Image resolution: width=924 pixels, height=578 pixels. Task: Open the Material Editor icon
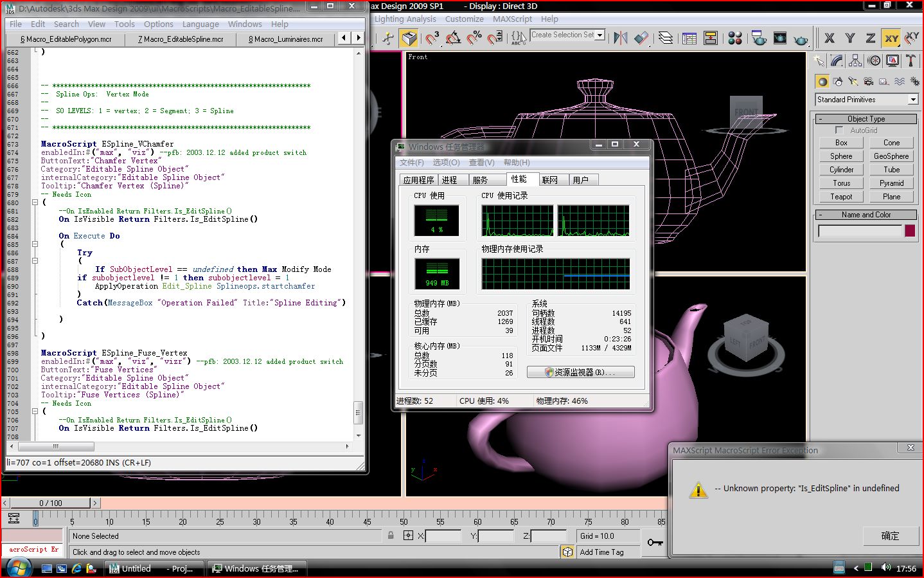click(x=735, y=38)
